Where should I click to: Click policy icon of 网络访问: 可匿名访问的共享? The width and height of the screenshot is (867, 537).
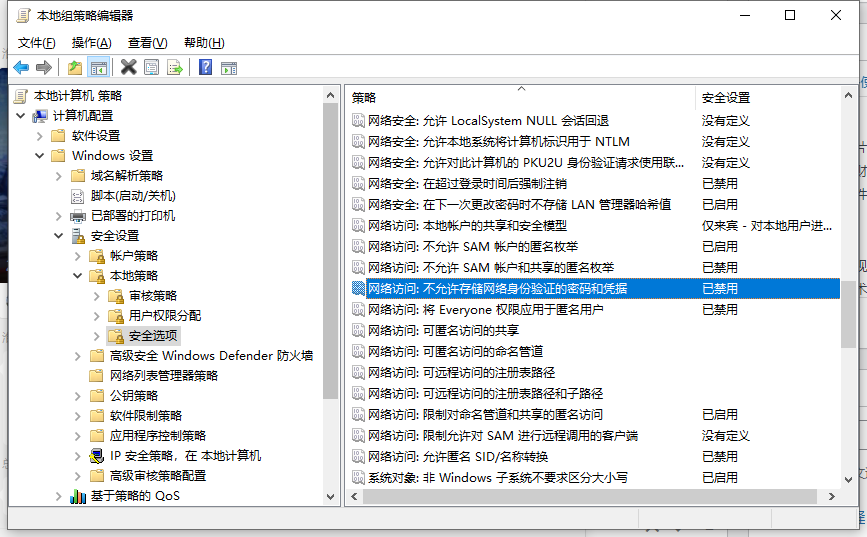[358, 331]
